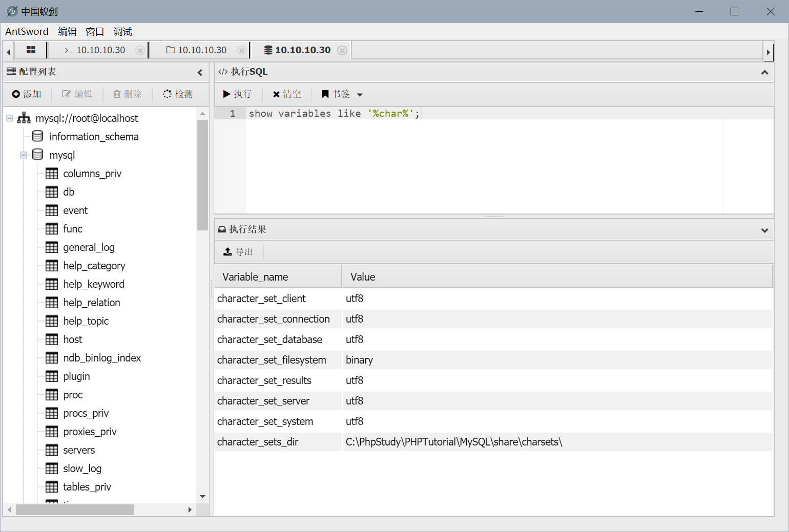Screen dimensions: 789x532
Task: Click the Execute (执行) play button
Action: click(238, 94)
